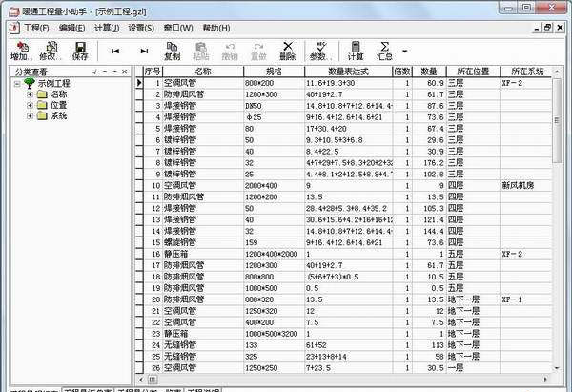Delete selected row using 删除 icon
Viewport: 572px width, 392px height.
pyautogui.click(x=288, y=50)
